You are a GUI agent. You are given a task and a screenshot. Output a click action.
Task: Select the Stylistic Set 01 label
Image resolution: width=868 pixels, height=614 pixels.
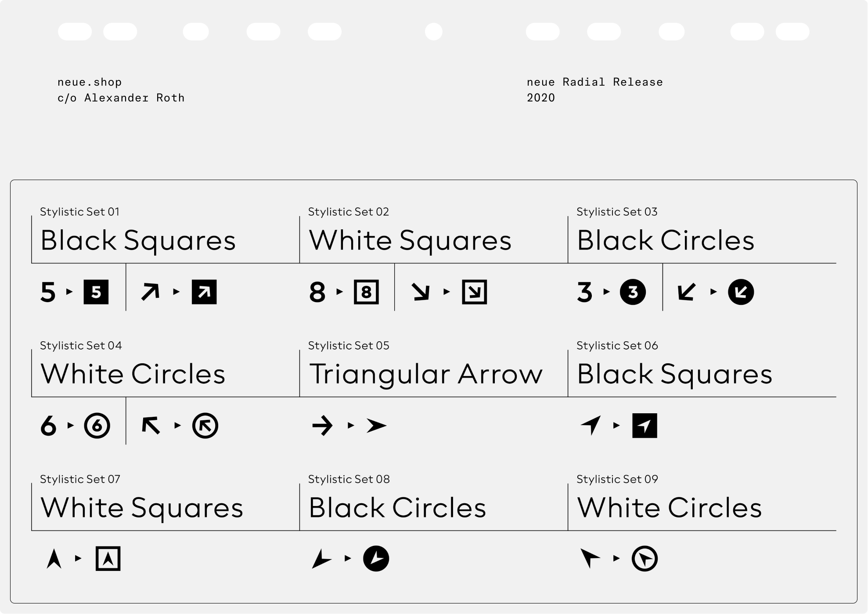click(79, 212)
